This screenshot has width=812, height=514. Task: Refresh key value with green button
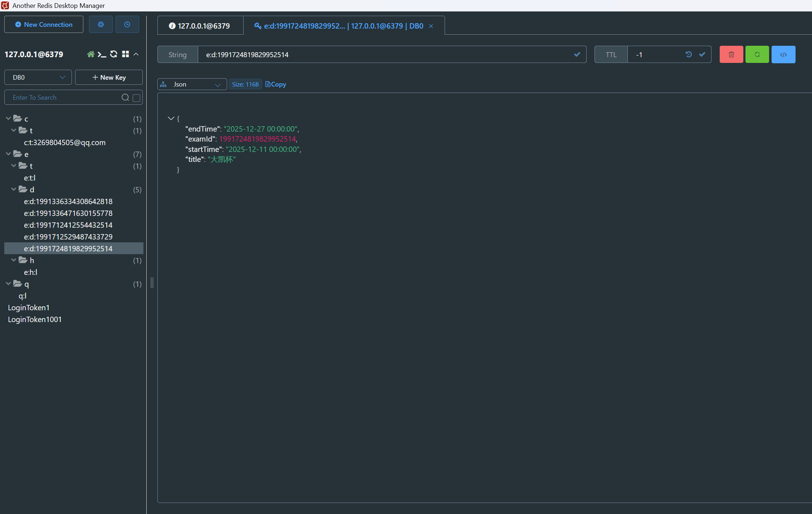(757, 54)
